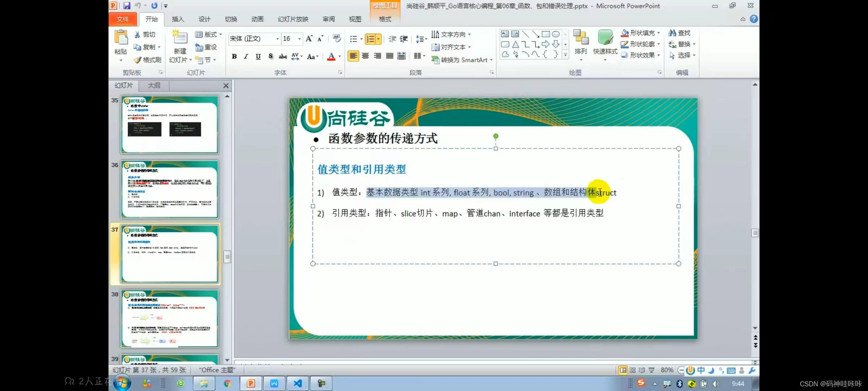This screenshot has width=868, height=391.
Task: Open the Shape Outline (形状轮廓) dropdown
Action: [641, 44]
